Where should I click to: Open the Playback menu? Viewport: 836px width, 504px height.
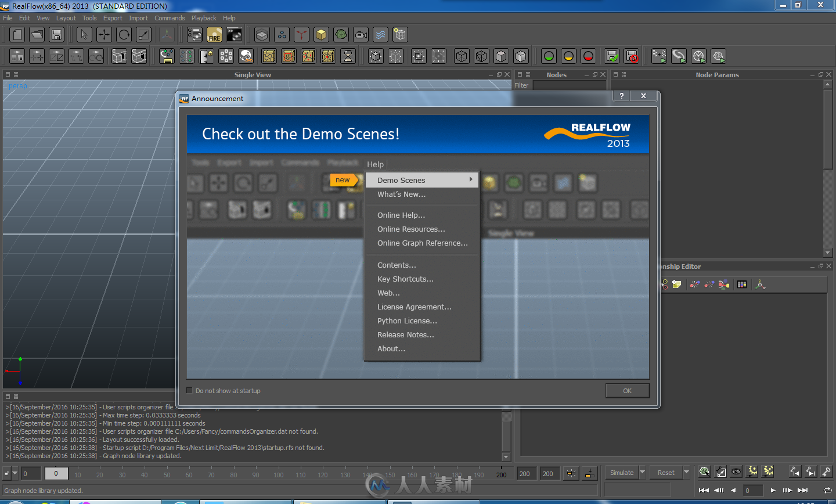click(204, 18)
